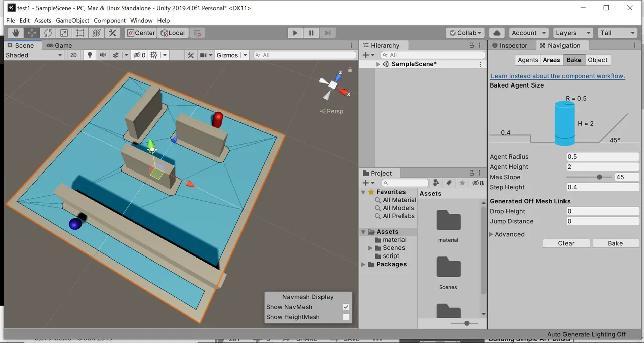Toggle scene grid visibility

tap(154, 55)
